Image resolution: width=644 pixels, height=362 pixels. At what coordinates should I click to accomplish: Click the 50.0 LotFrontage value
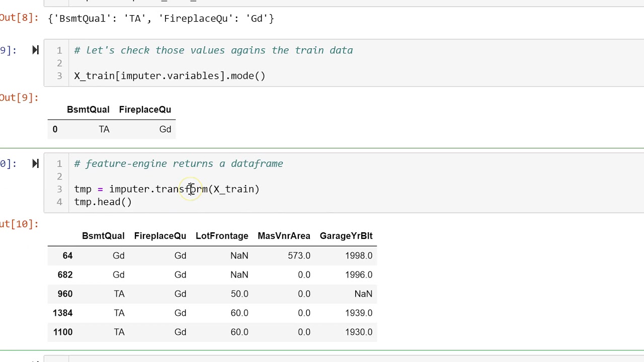239,294
